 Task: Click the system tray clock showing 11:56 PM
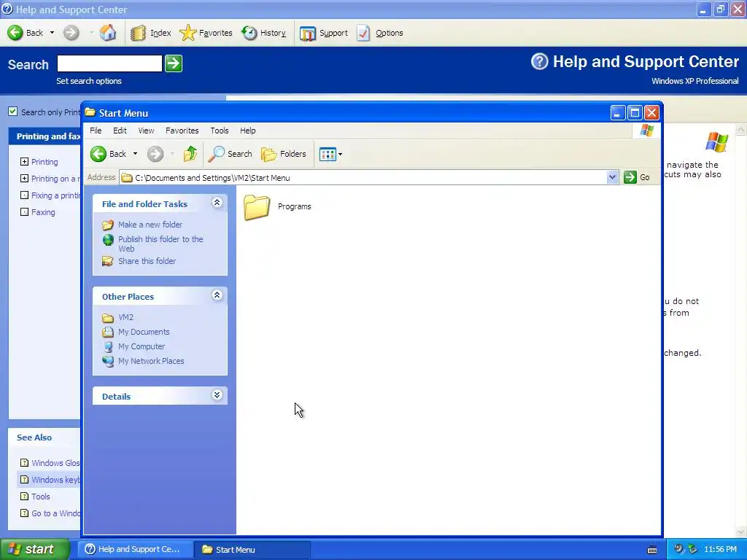click(x=720, y=549)
